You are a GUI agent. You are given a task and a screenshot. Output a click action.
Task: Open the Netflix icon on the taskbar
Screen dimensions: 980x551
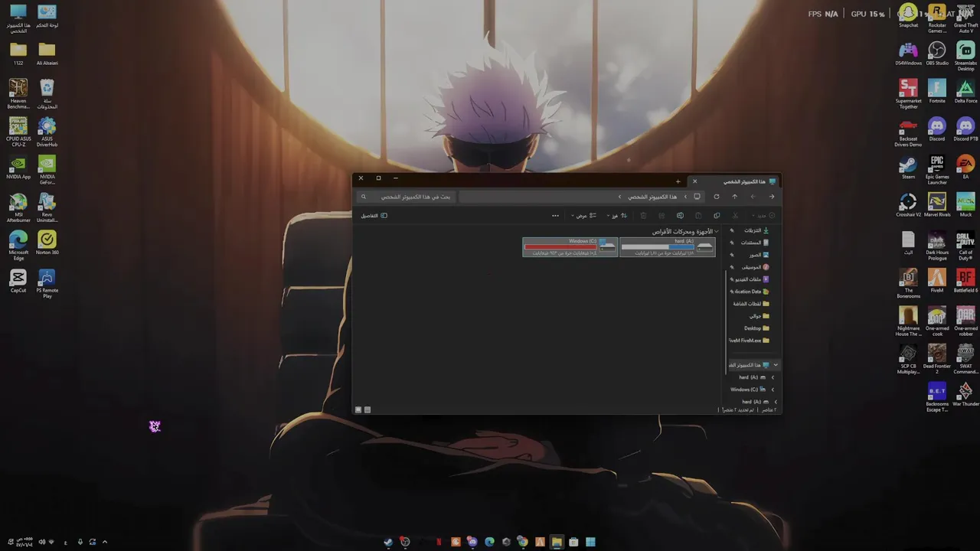click(439, 542)
